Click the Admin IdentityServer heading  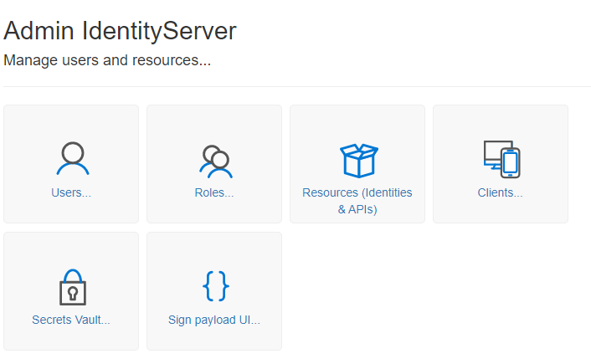[x=120, y=30]
